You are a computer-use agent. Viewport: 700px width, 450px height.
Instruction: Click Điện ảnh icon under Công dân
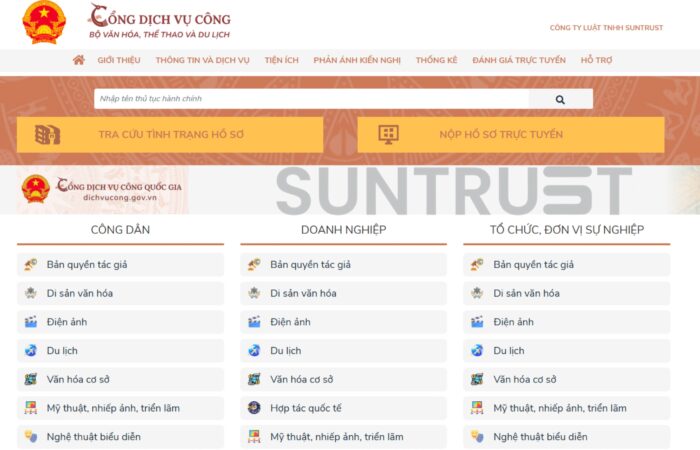[x=31, y=322]
